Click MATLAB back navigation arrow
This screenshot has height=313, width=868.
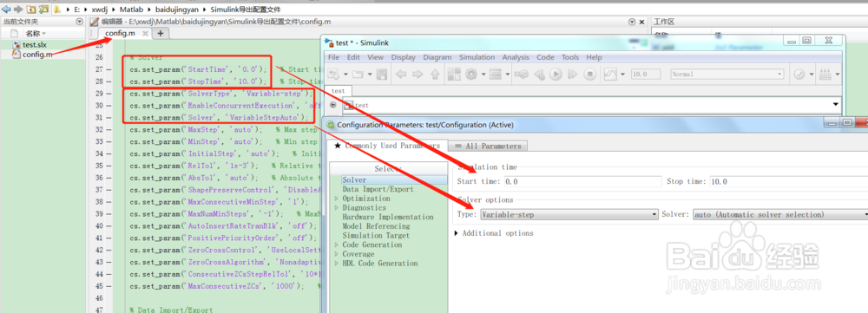6,10
